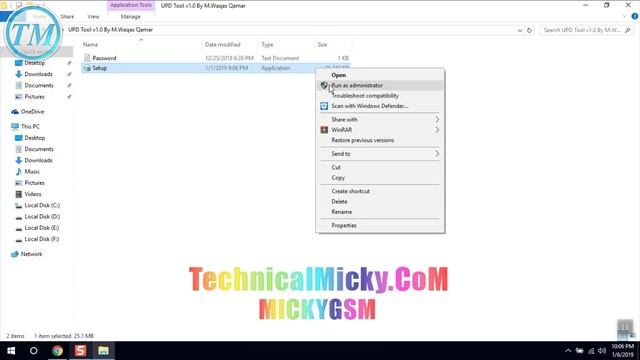Open Local Disk (F:)
The image size is (640, 360).
(x=42, y=239)
